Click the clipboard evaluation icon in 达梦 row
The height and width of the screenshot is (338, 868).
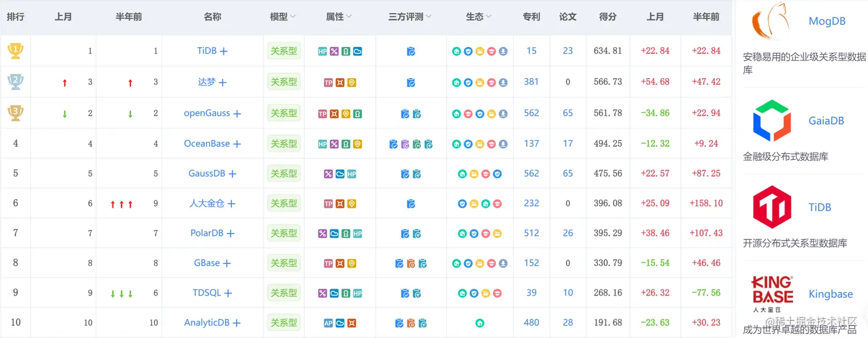(x=411, y=83)
